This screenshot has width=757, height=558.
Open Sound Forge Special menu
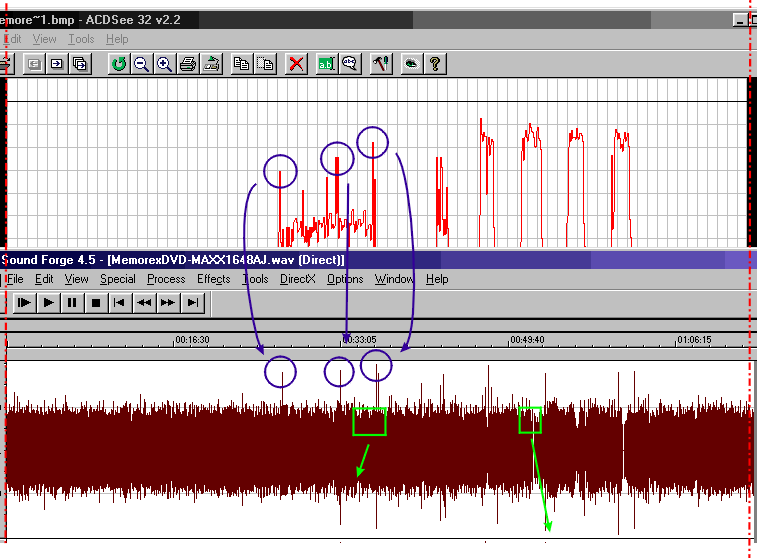click(118, 279)
